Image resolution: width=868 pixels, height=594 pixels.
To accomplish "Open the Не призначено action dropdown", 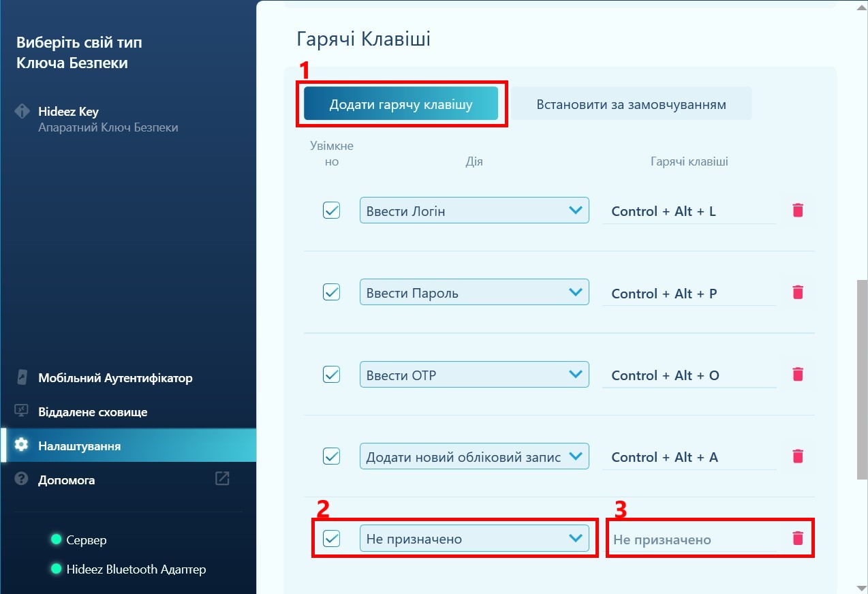I will (x=474, y=538).
